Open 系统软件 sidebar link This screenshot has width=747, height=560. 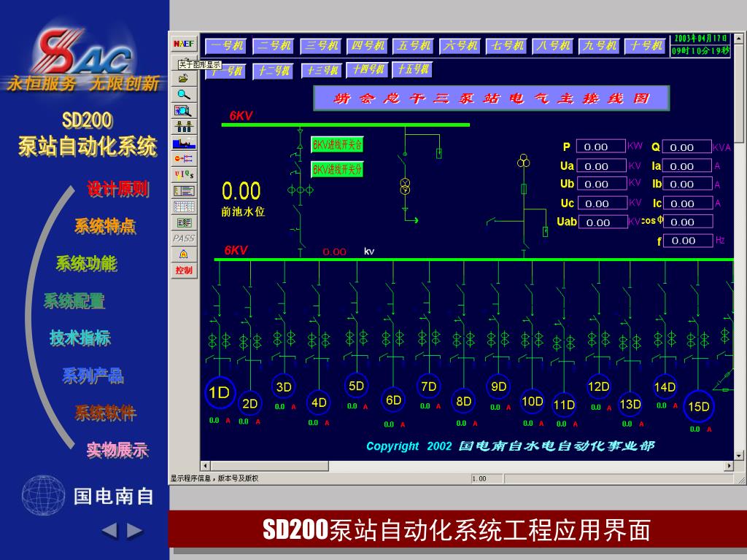pos(105,413)
